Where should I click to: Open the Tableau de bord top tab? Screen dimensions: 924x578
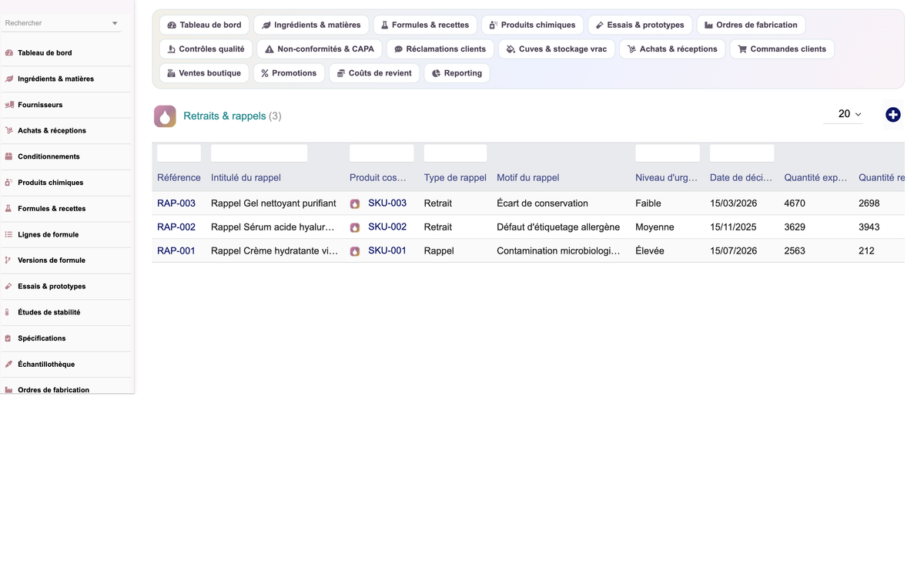click(x=204, y=25)
